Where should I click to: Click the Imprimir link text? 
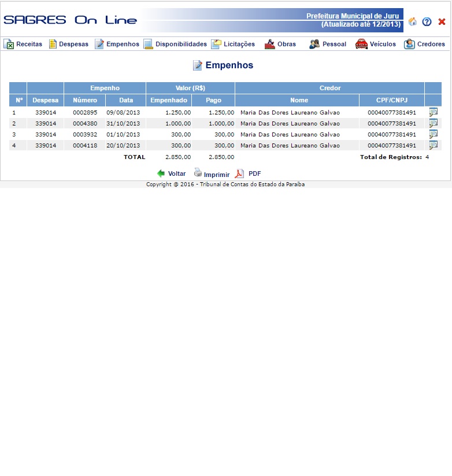(217, 174)
